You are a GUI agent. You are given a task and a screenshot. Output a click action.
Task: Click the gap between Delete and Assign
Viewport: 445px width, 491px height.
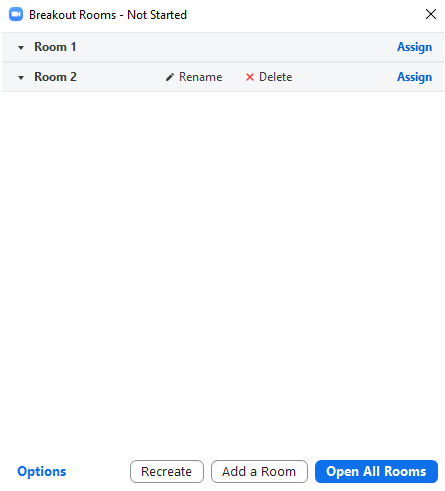pyautogui.click(x=344, y=77)
